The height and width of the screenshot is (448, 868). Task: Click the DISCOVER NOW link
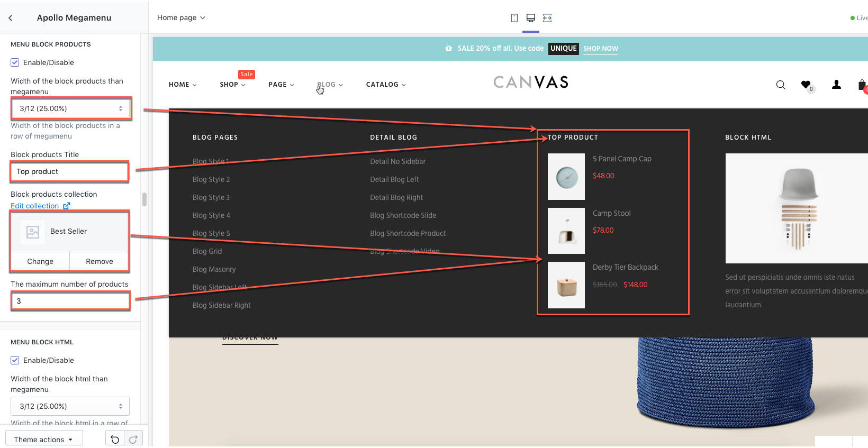[250, 340]
